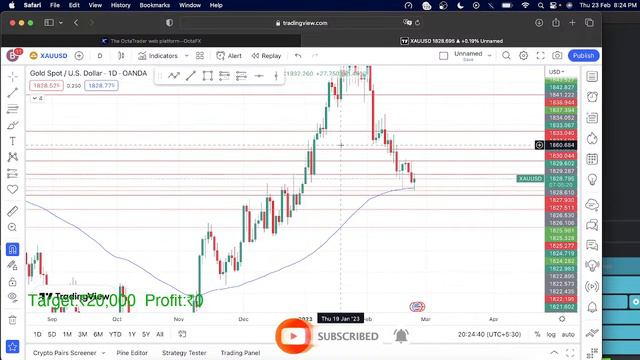The image size is (640, 360).
Task: Create an Alert
Action: point(229,56)
